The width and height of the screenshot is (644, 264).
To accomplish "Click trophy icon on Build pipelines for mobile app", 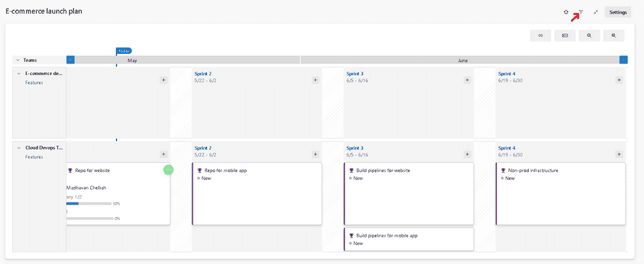I will pyautogui.click(x=351, y=235).
